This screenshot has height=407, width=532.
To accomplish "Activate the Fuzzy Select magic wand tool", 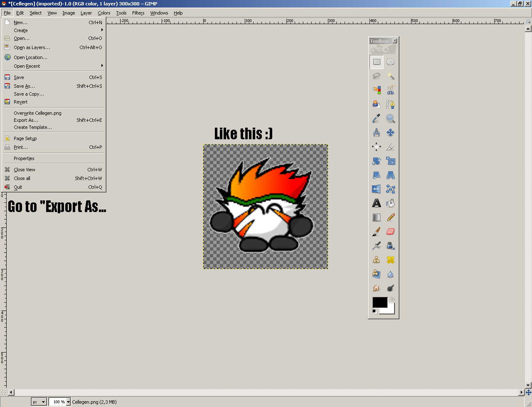I will 390,76.
